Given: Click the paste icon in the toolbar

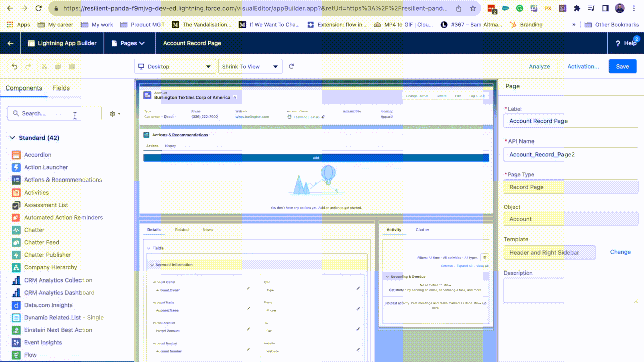Looking at the screenshot, I should 71,66.
